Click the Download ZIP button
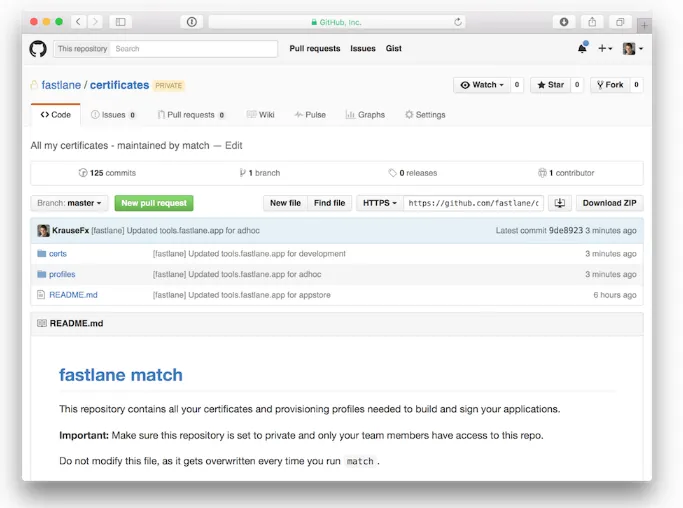The image size is (683, 508). click(609, 203)
